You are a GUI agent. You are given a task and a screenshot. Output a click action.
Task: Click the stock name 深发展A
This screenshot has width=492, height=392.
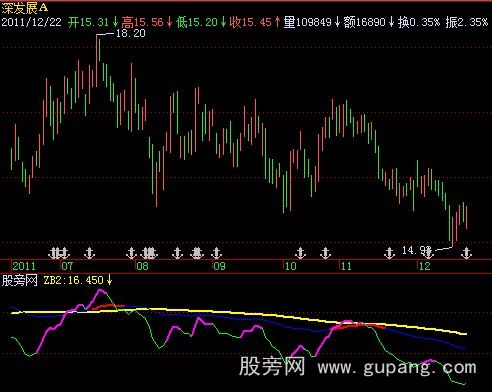(x=25, y=7)
